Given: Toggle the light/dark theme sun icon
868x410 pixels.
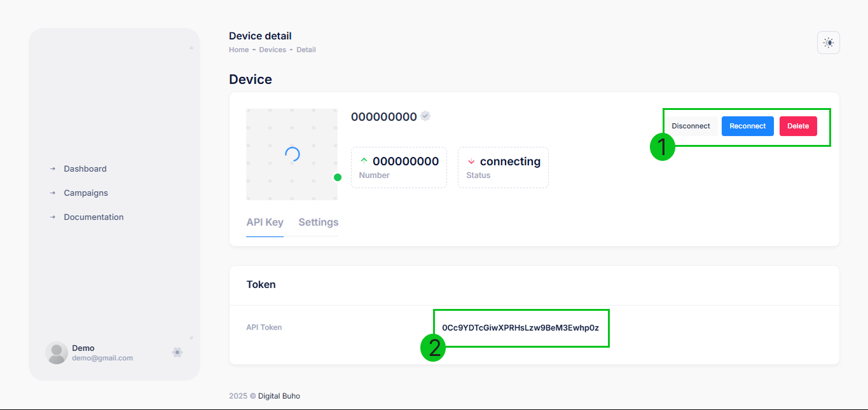Looking at the screenshot, I should click(x=828, y=43).
